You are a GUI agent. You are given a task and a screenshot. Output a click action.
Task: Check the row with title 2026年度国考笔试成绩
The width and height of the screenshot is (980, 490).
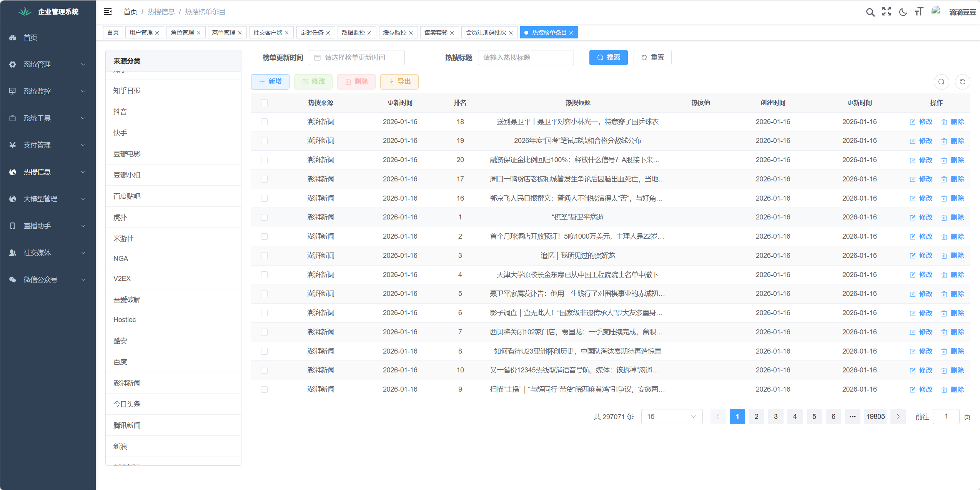(264, 141)
